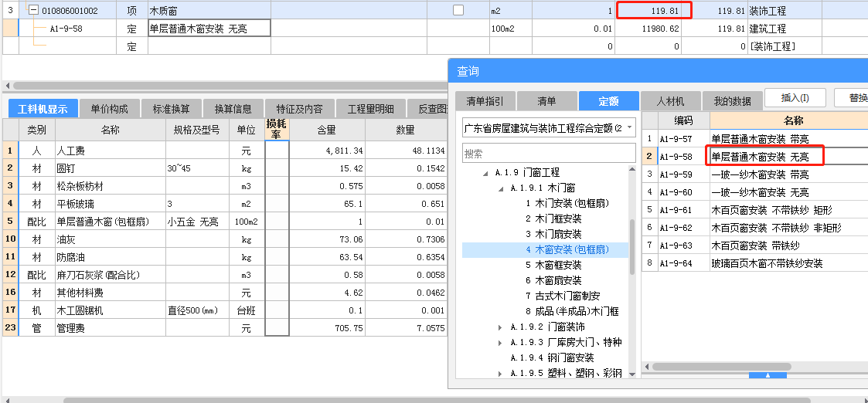
Task: Open the 特征及内容 tab
Action: click(x=299, y=109)
